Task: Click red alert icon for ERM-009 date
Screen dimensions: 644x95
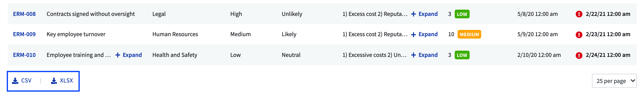Action: (579, 34)
